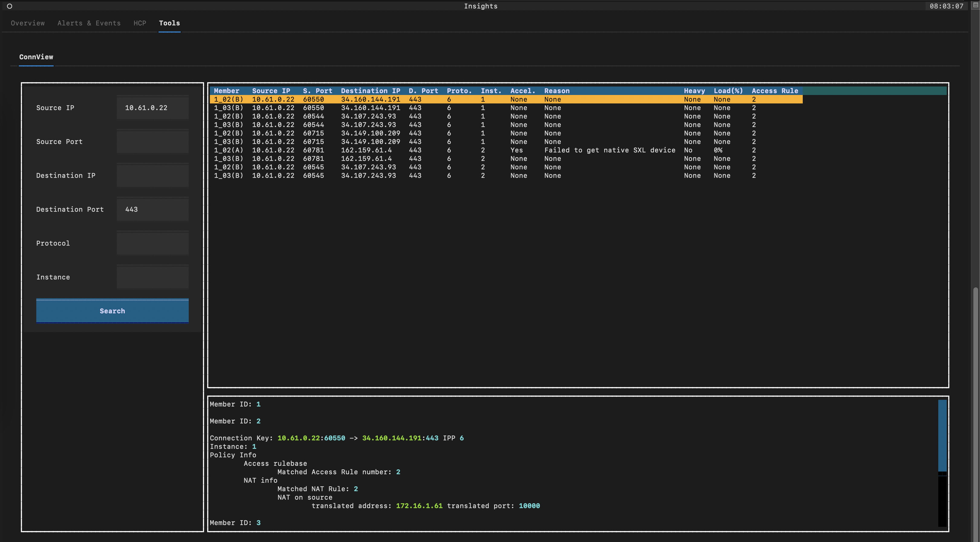Click the Destination IP column header
980x542 pixels.
[370, 91]
